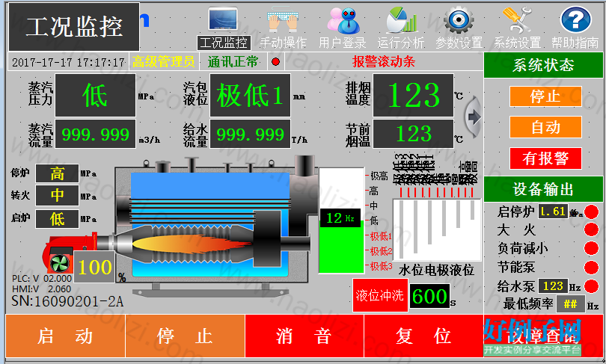Click the 自动 system status indicator
Image resolution: width=606 pixels, height=364 pixels.
(x=545, y=127)
